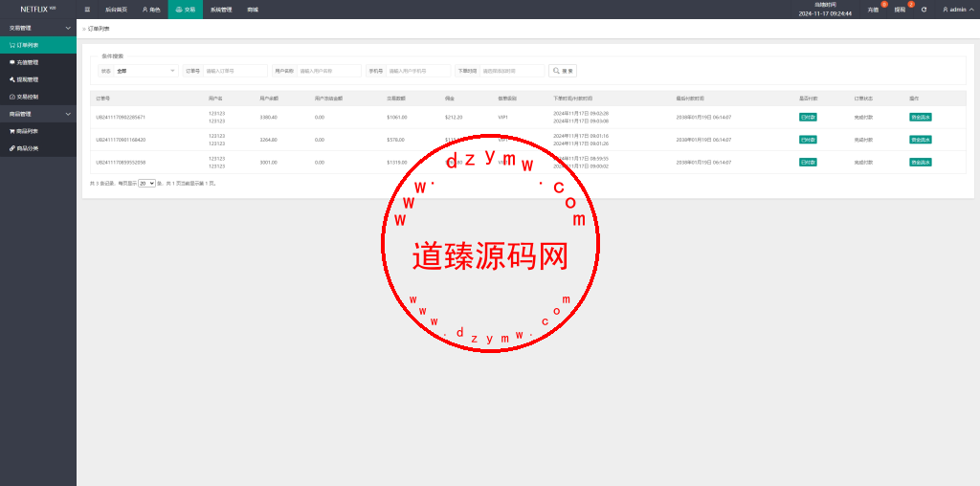Open 充值 notifications in the top bar
This screenshot has width=980, height=486.
[x=873, y=10]
